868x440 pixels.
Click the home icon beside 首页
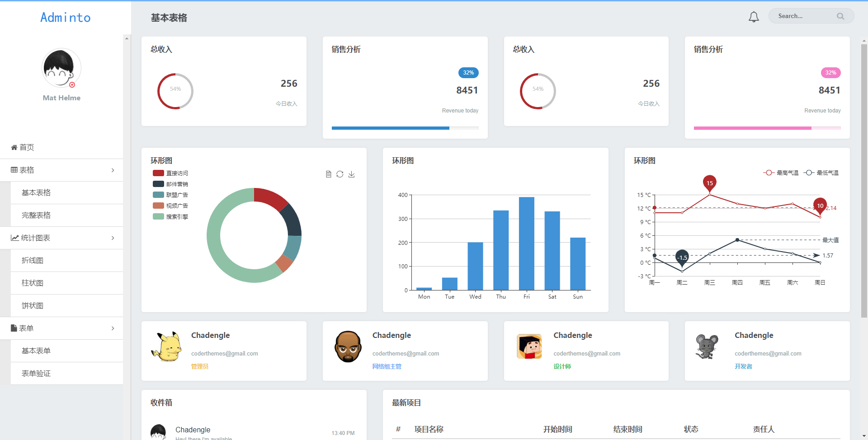click(x=14, y=147)
